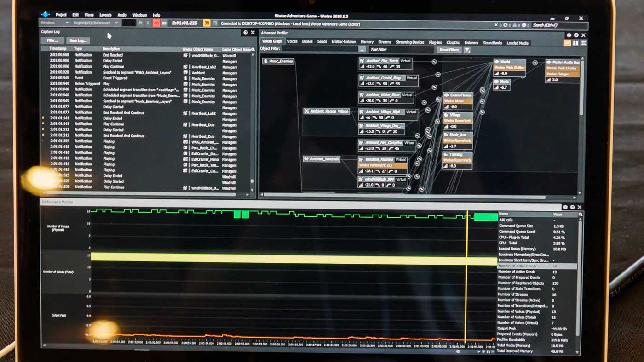Select the side-by-side split layout icon
The width and height of the screenshot is (644, 362).
coord(575,43)
